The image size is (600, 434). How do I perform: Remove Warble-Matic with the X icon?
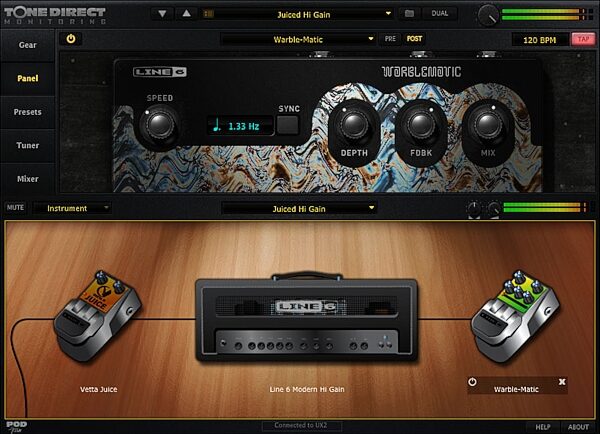pyautogui.click(x=562, y=382)
